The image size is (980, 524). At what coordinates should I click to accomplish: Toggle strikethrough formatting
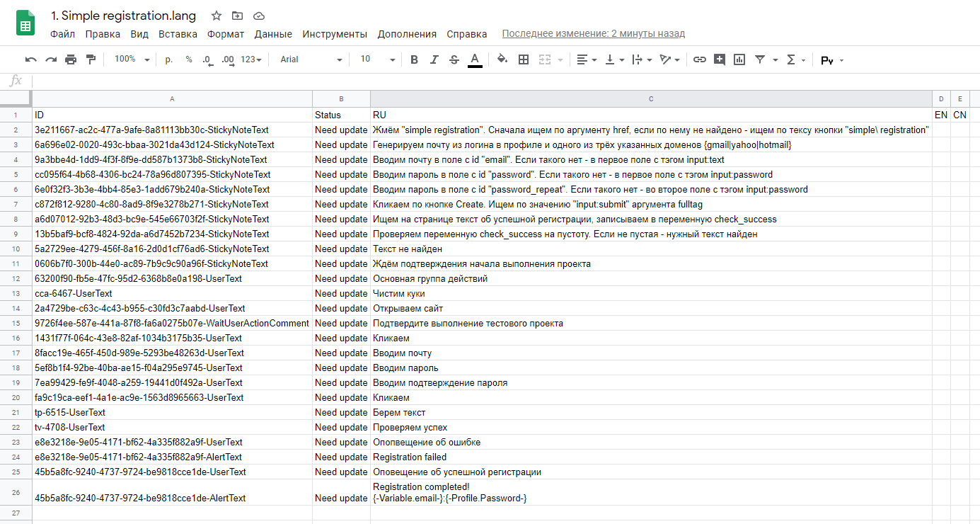454,59
